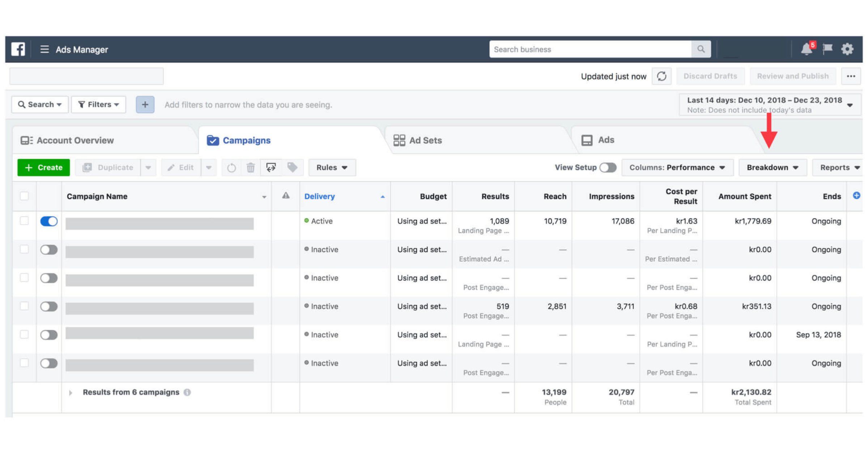Open the Edit dropdown arrow

(209, 168)
